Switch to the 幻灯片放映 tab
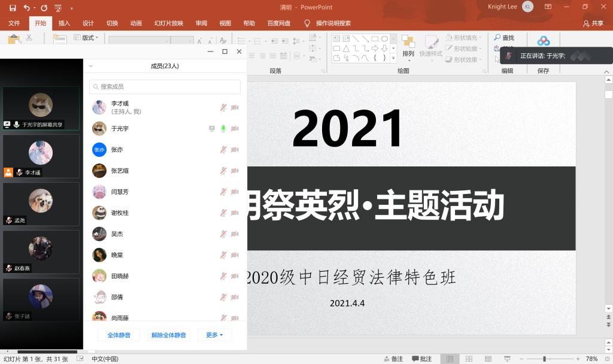 point(169,23)
